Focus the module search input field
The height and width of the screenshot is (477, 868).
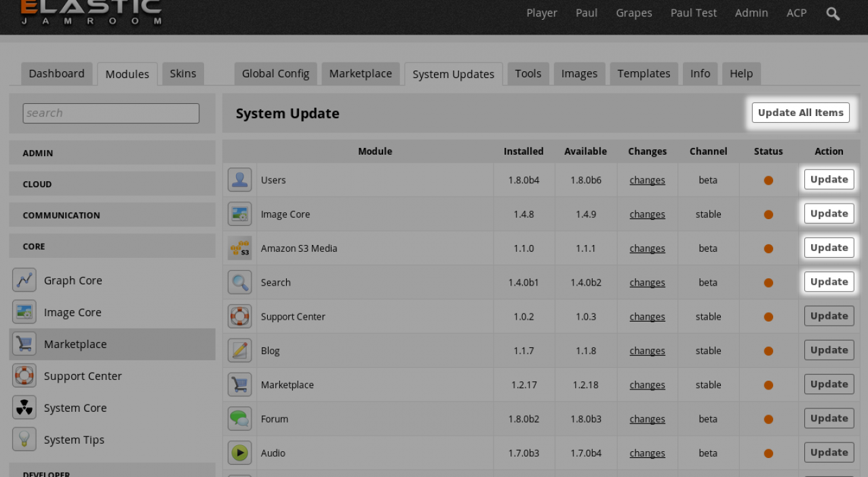point(111,113)
